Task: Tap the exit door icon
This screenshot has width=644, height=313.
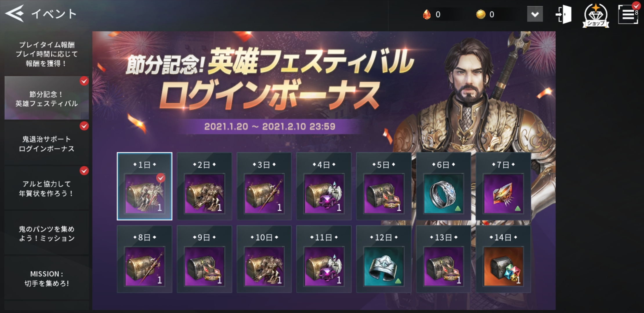Action: click(x=563, y=14)
